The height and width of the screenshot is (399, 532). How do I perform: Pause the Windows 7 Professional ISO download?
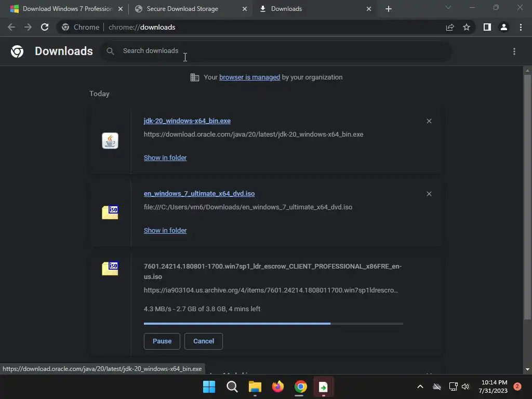(x=162, y=341)
